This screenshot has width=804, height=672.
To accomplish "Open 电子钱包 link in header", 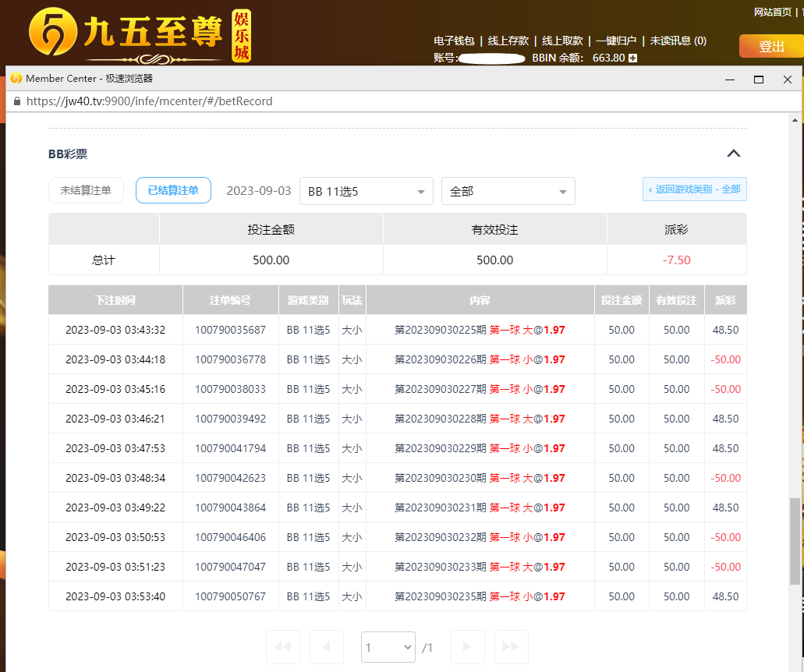I will [x=454, y=41].
